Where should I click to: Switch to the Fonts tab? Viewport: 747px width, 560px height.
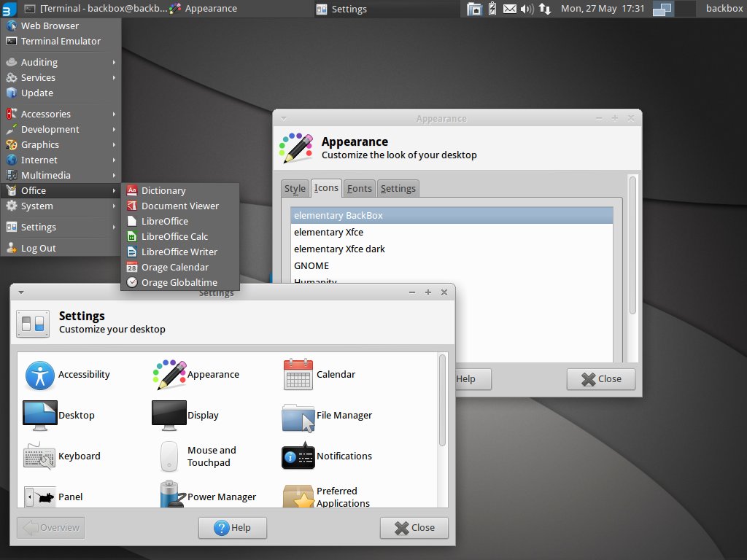359,189
